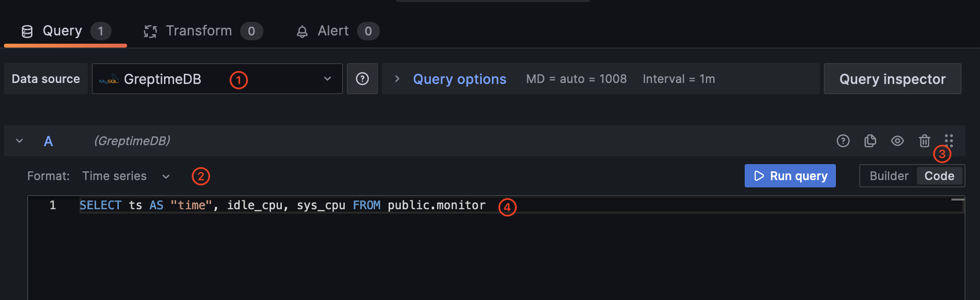This screenshot has width=980, height=300.
Task: Click the MySQL logo in the data source picker
Action: coord(108,79)
